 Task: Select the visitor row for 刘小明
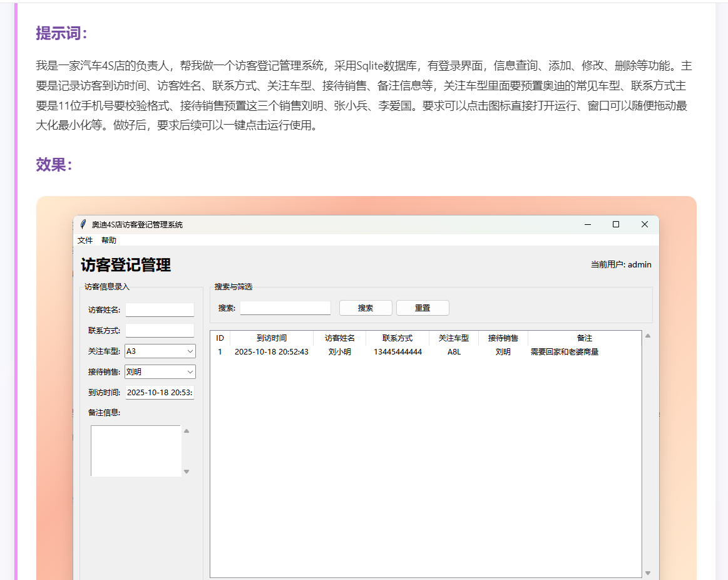pos(340,352)
